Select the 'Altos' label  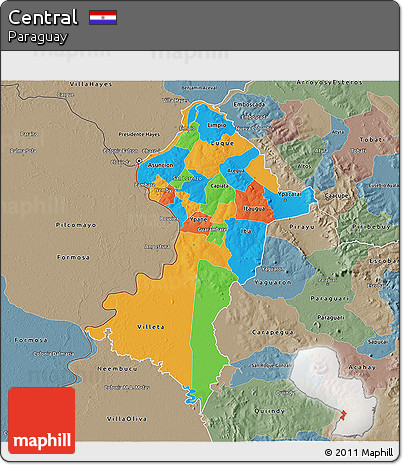[304, 166]
